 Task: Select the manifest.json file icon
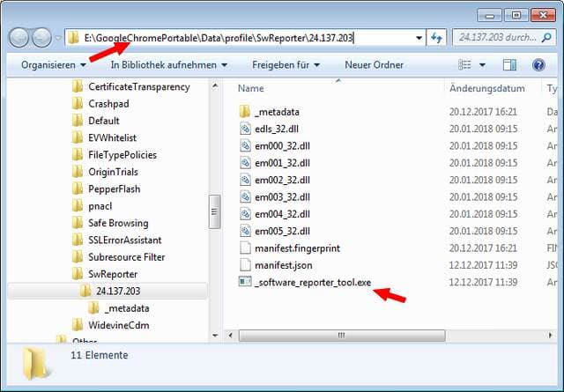point(245,265)
